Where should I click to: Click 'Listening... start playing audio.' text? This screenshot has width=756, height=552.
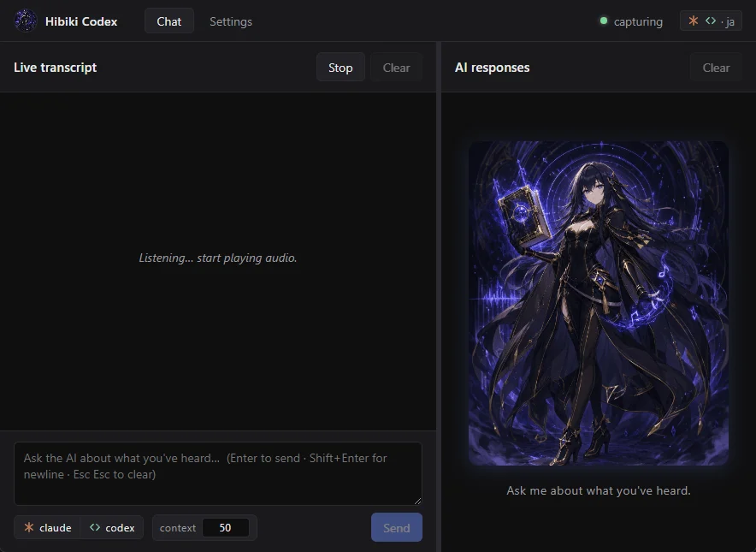[x=218, y=258]
